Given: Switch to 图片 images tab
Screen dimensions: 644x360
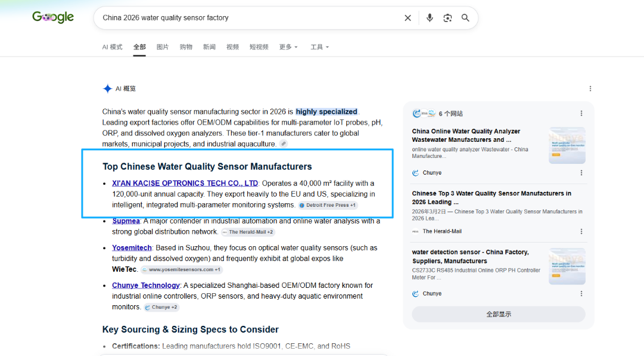Looking at the screenshot, I should coord(163,47).
